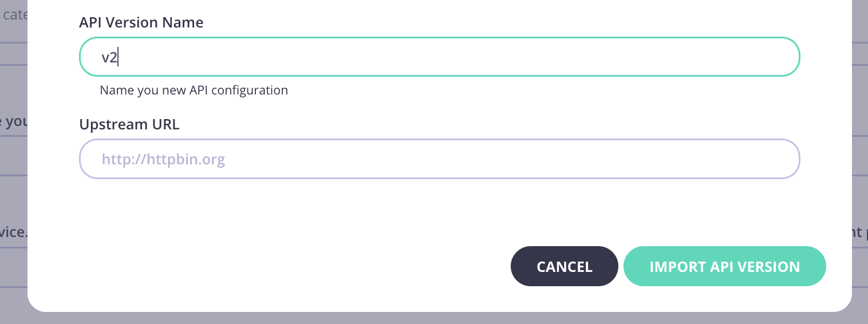Focus the API Version Name input field
This screenshot has height=324, width=868.
(x=439, y=57)
